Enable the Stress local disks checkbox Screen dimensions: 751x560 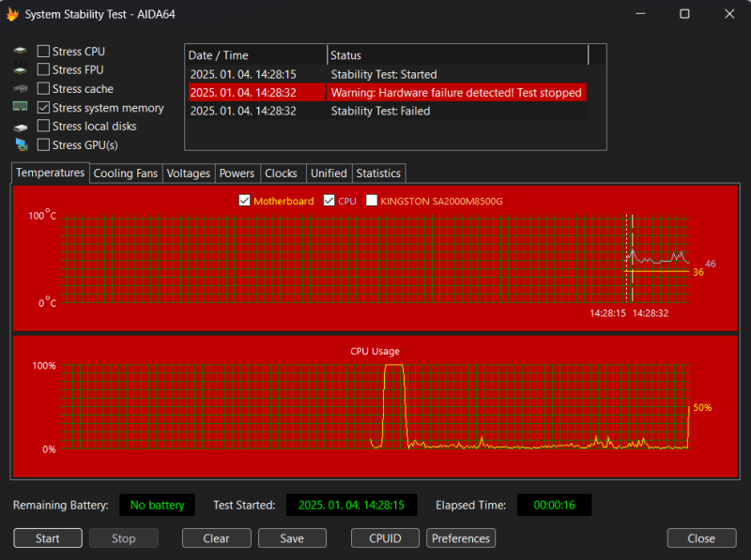coord(43,126)
